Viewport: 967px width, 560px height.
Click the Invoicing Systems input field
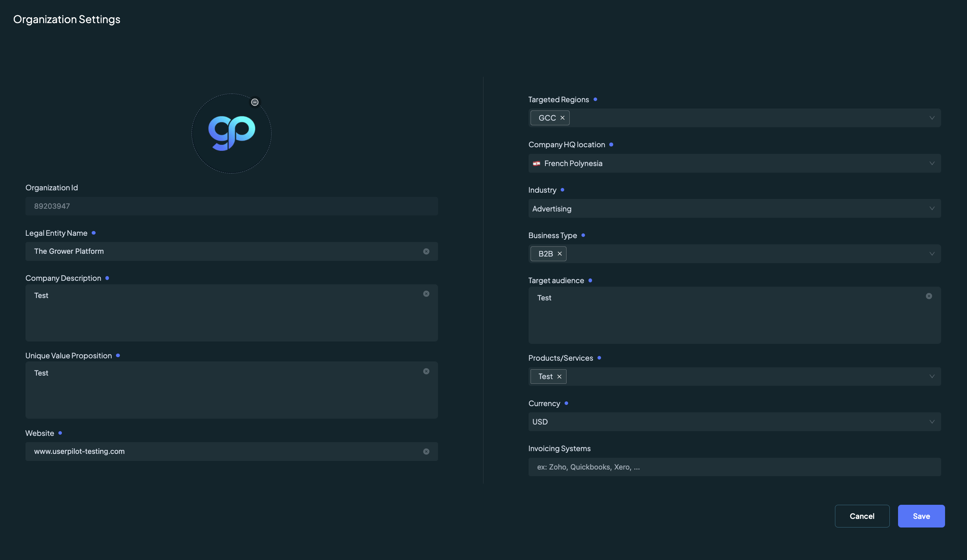(x=735, y=467)
